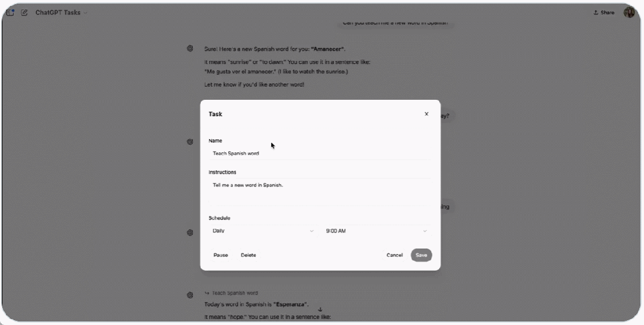
Task: Click the Instructions text area
Action: coord(320,192)
